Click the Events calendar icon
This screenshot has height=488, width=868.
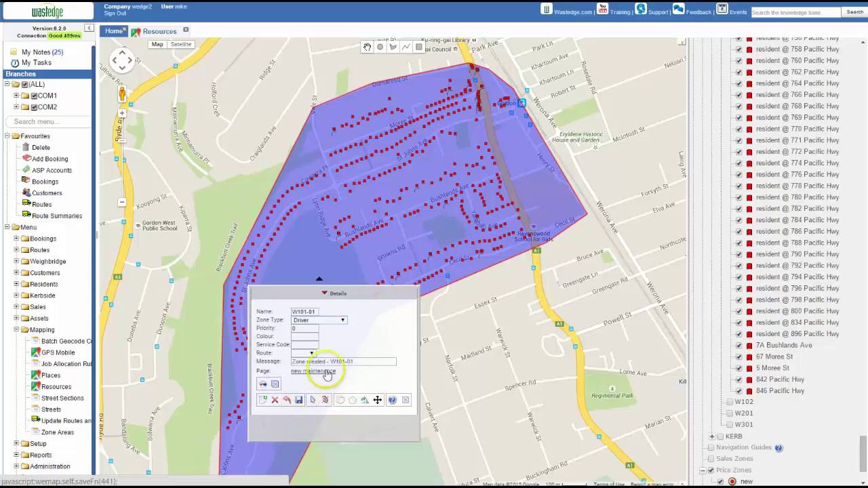click(x=722, y=9)
